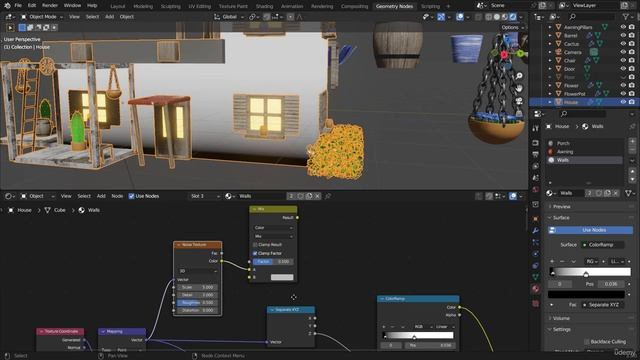Switch to the Geometry Nodes workspace tab
Screen dimensions: 640x360
394,6
